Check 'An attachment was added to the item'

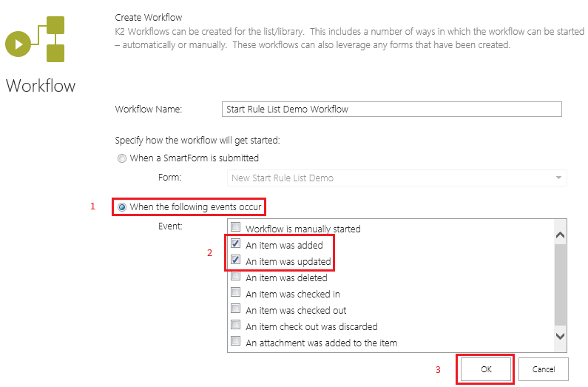pyautogui.click(x=236, y=342)
